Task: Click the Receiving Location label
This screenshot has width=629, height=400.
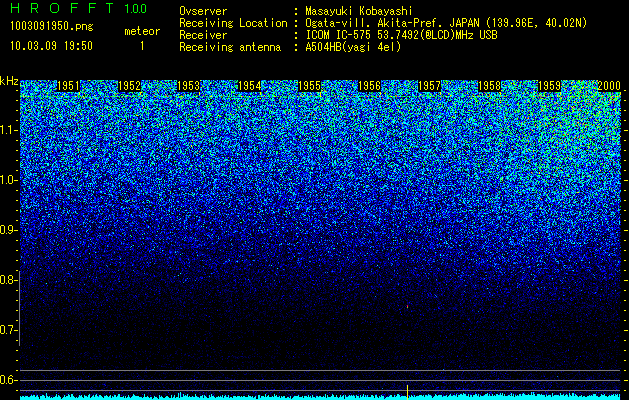Action: pyautogui.click(x=233, y=23)
